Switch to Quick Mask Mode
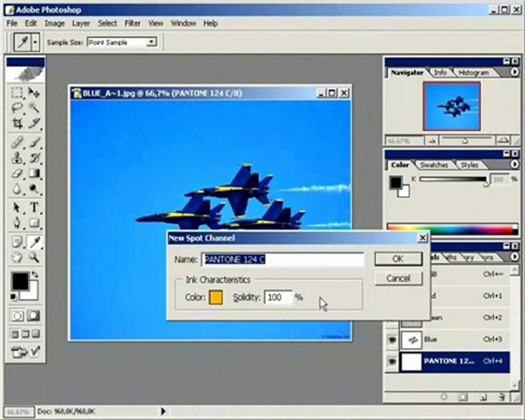This screenshot has height=420, width=525. pyautogui.click(x=34, y=316)
